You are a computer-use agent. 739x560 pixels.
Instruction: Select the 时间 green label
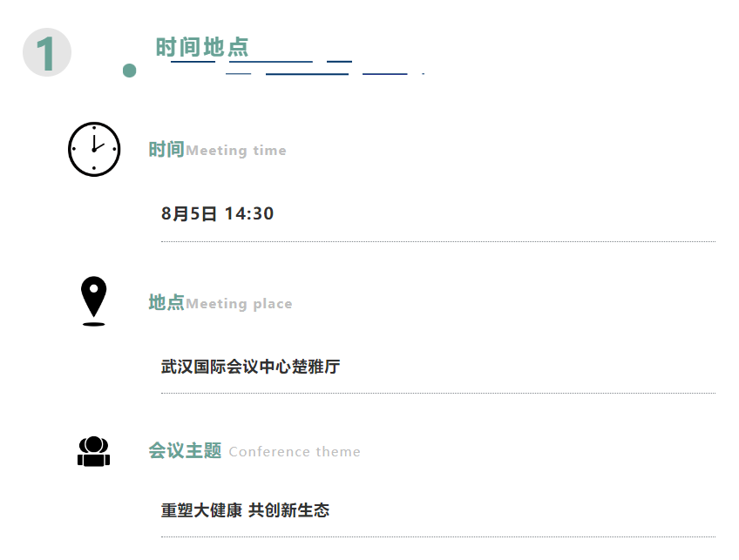[166, 149]
